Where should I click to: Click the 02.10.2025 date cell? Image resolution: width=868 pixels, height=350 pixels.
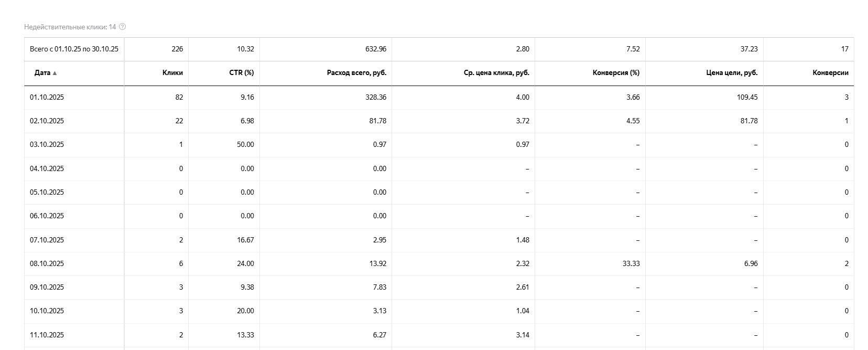tap(47, 121)
